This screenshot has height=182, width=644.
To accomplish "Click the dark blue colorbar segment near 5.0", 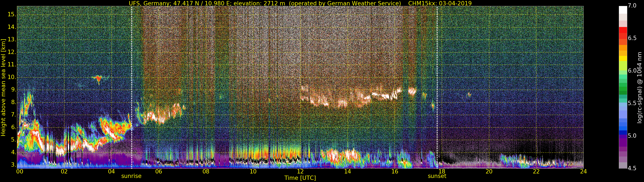I will pyautogui.click(x=623, y=133).
